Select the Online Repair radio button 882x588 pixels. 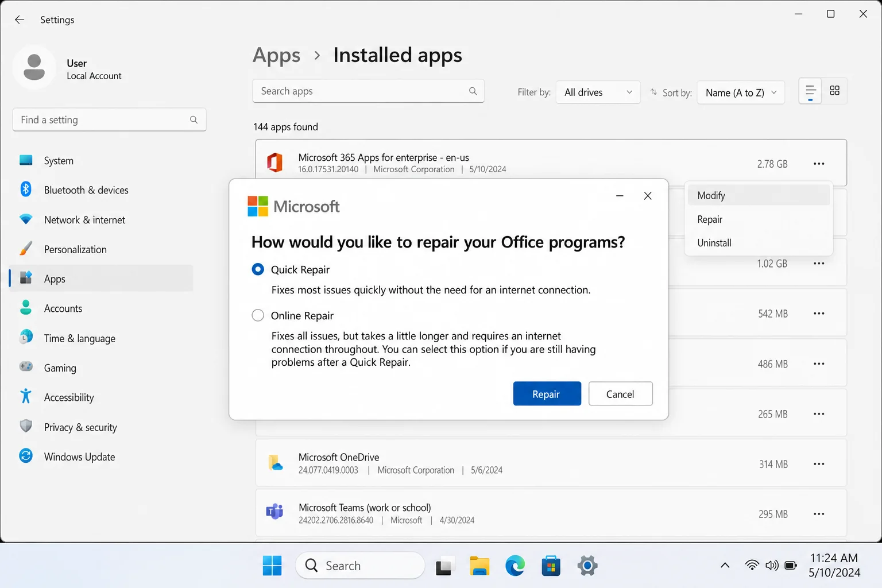click(258, 315)
